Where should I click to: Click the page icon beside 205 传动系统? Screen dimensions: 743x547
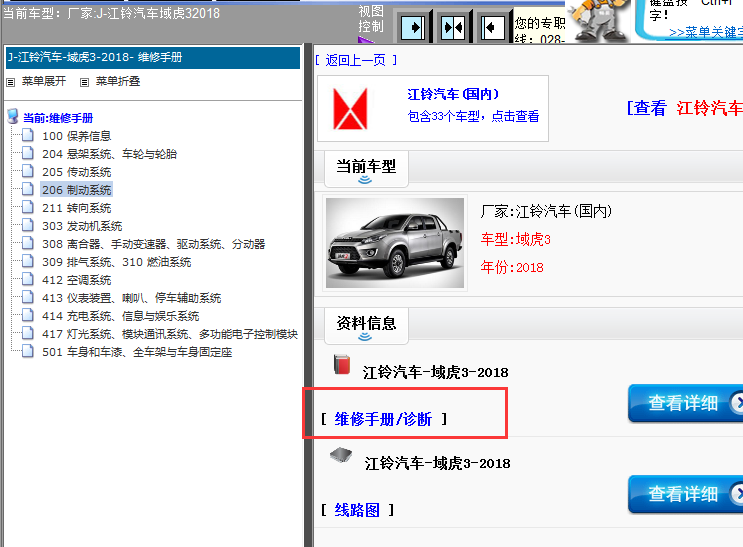(28, 172)
